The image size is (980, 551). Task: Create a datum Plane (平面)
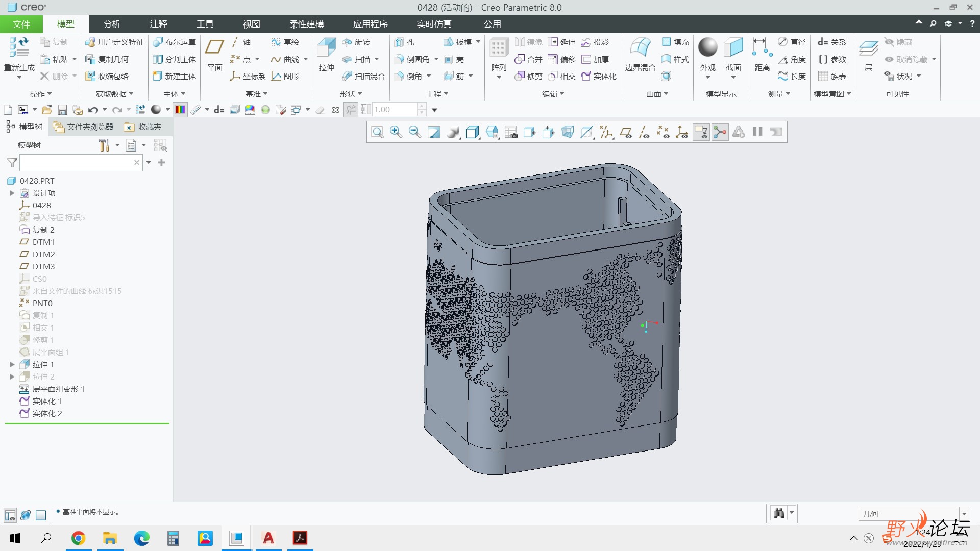click(x=214, y=55)
